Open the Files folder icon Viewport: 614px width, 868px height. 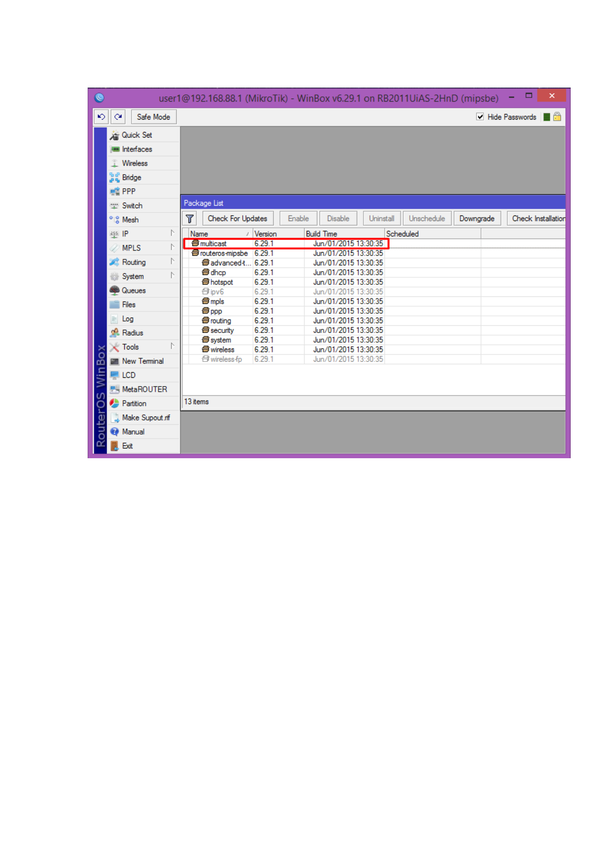tap(114, 305)
